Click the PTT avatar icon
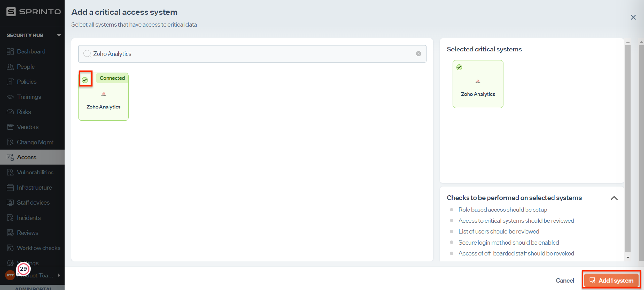 point(10,276)
